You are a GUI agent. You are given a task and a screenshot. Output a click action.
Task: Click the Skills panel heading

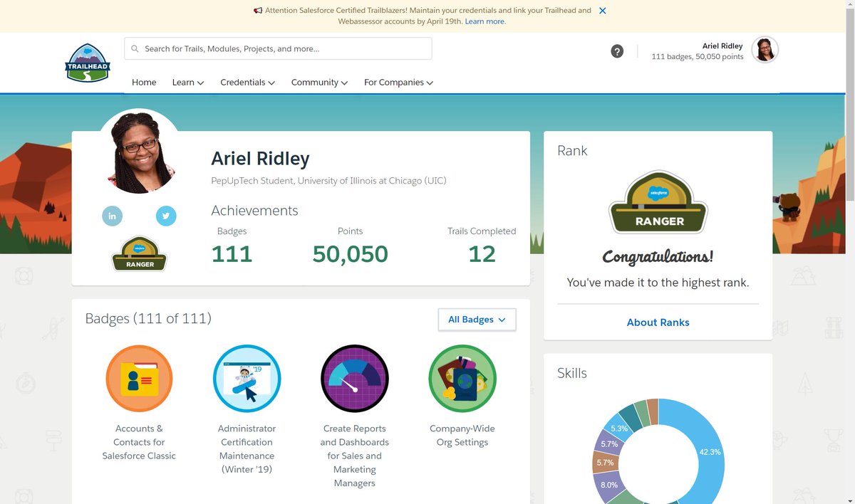click(x=572, y=373)
